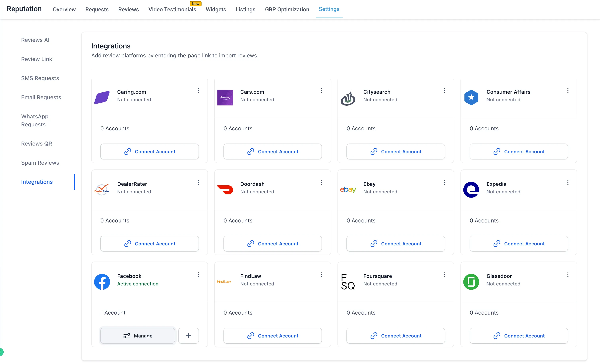The image size is (600, 364).
Task: Connect a FindLaw account
Action: pos(272,335)
